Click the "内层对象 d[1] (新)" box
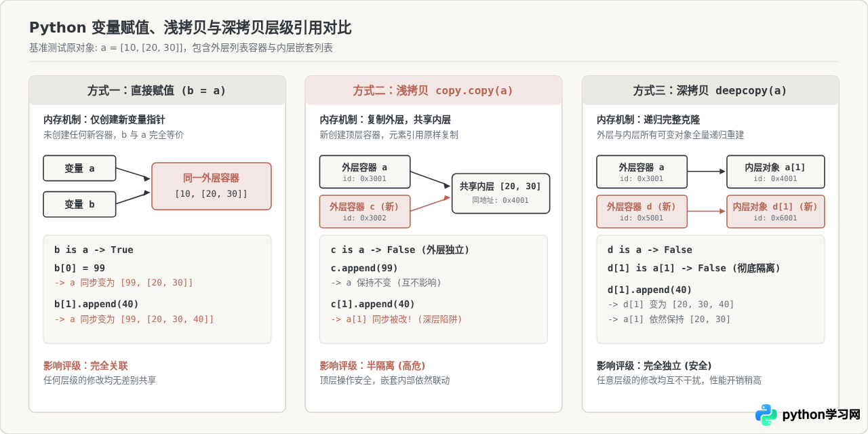Screen dimensions: 868x434 coord(775,212)
